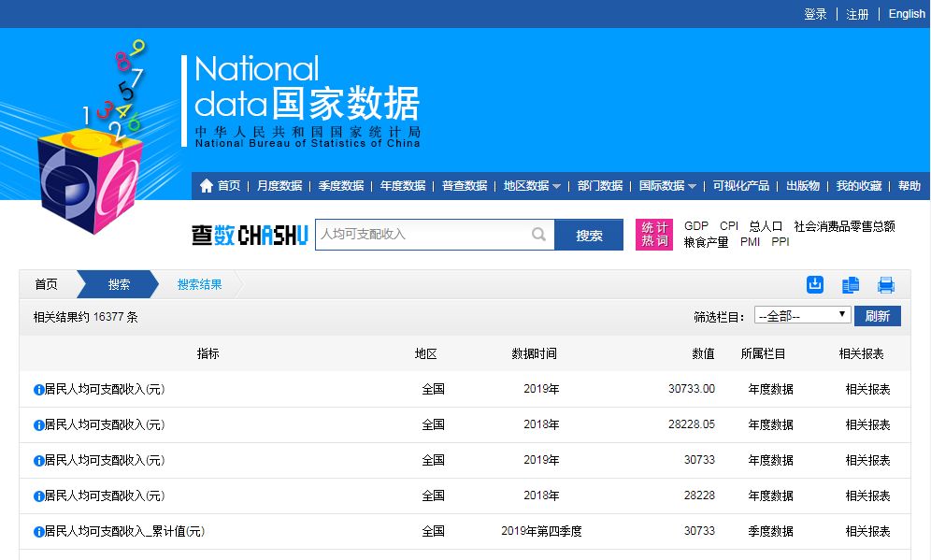Click the copy documents icon
The image size is (931, 560).
coord(850,284)
